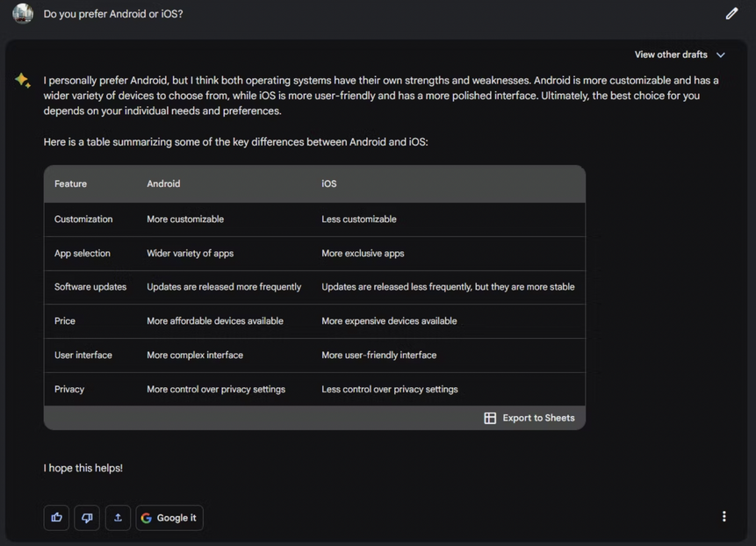Like the response with thumbs up
This screenshot has height=546, width=756.
(x=56, y=518)
